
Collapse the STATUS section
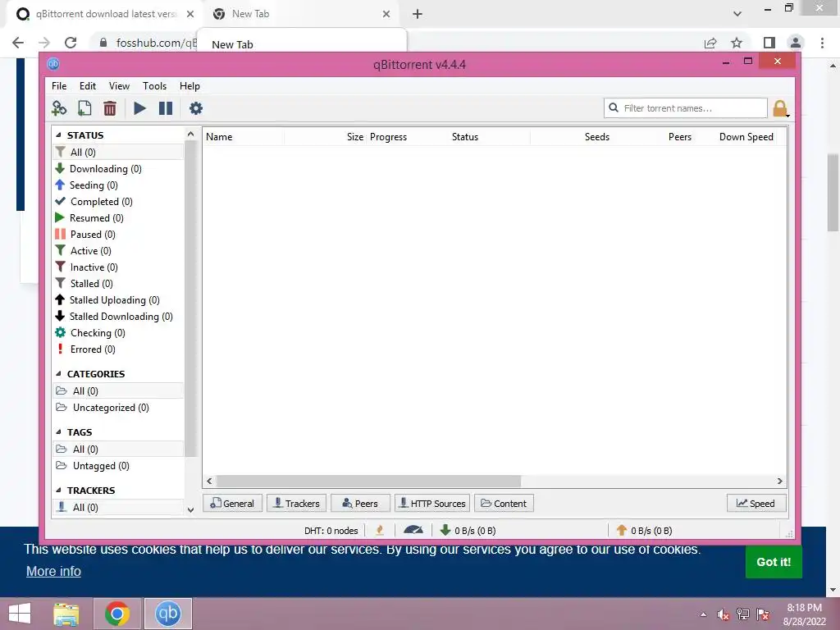click(x=58, y=135)
